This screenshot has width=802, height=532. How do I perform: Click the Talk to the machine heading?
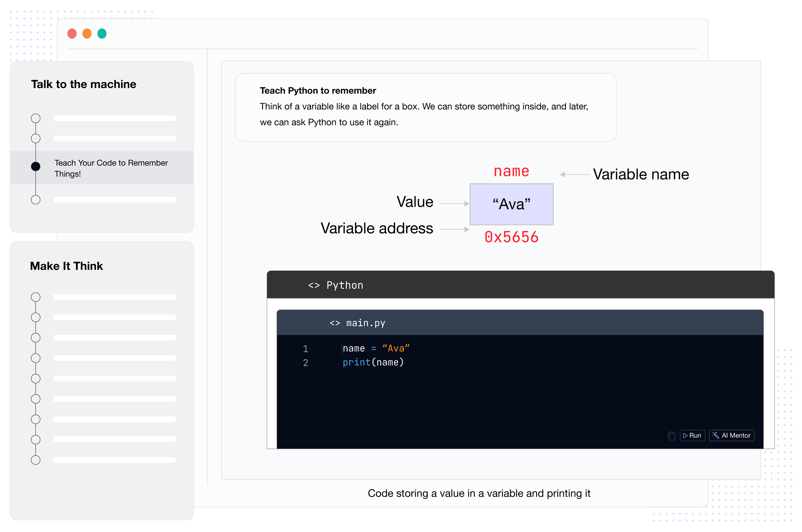click(x=83, y=84)
